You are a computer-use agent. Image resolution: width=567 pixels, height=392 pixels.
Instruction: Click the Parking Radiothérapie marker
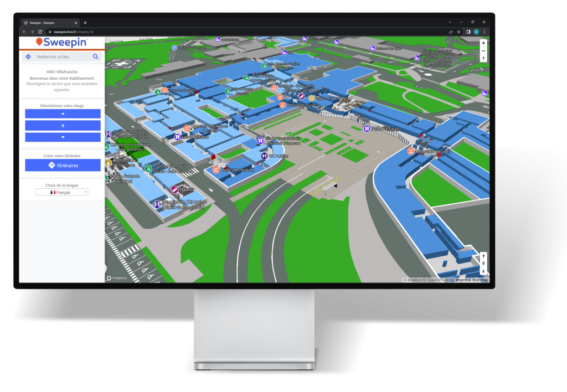174,48
